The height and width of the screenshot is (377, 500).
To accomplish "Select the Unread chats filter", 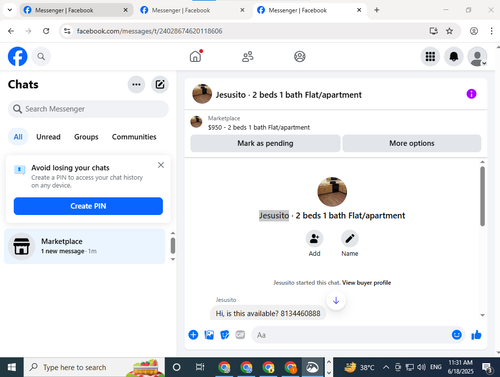I will click(x=48, y=137).
